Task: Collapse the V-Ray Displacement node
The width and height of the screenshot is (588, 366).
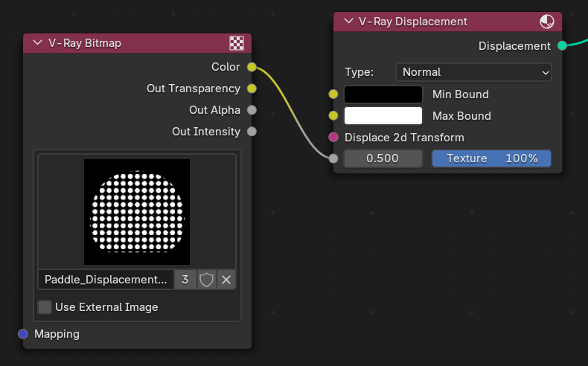Action: [x=348, y=21]
